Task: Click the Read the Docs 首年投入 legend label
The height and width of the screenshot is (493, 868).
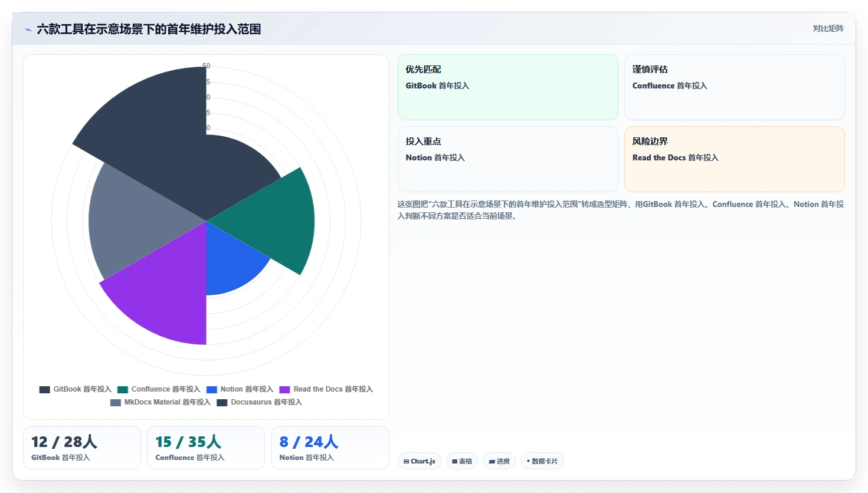Action: click(333, 389)
